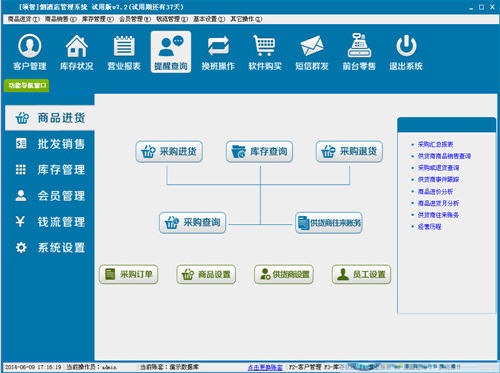
Task: Click F2-客户管理 status bar shortcut
Action: [x=305, y=367]
